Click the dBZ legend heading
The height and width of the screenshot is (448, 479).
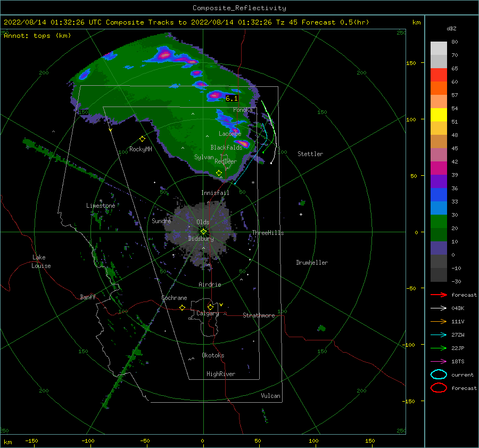pyautogui.click(x=451, y=28)
